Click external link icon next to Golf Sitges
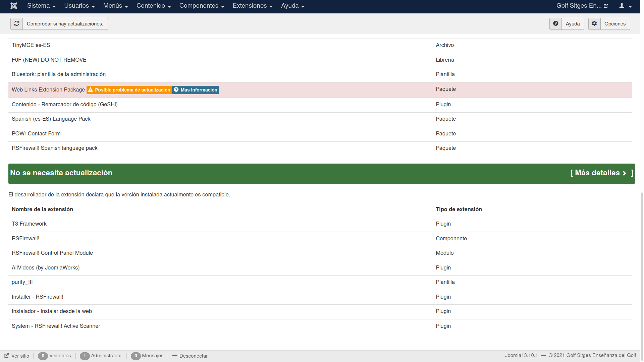This screenshot has height=362, width=644. pyautogui.click(x=606, y=6)
